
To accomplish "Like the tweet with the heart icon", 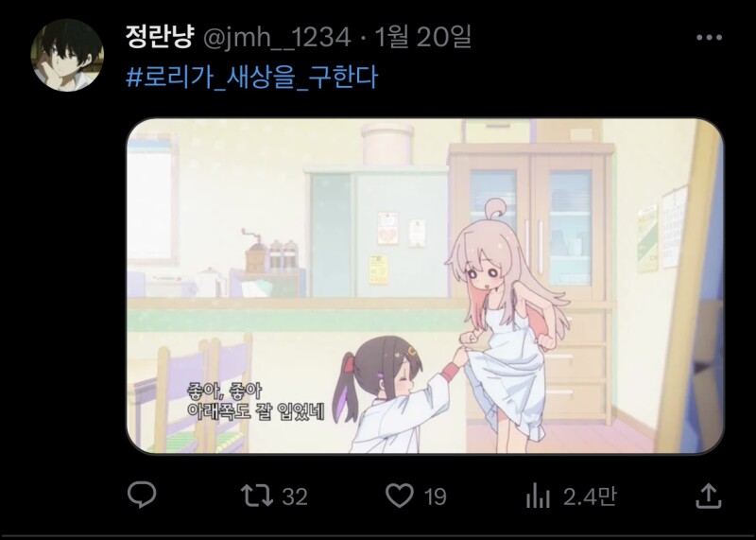I will [x=400, y=496].
